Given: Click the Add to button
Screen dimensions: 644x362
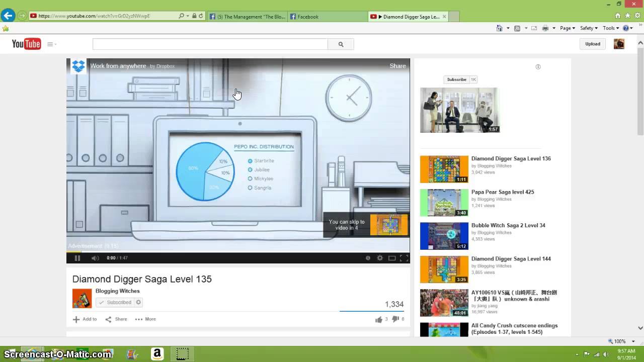Looking at the screenshot, I should click(x=85, y=319).
